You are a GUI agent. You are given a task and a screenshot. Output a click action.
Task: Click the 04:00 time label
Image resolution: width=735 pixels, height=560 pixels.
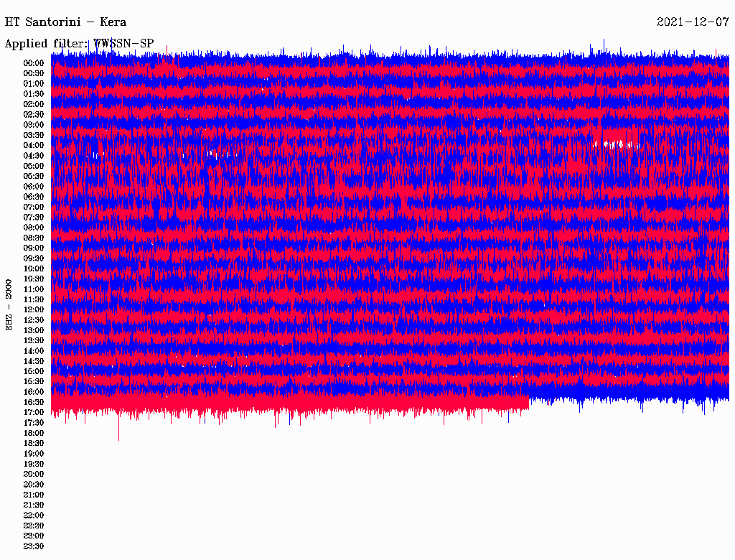[34, 146]
